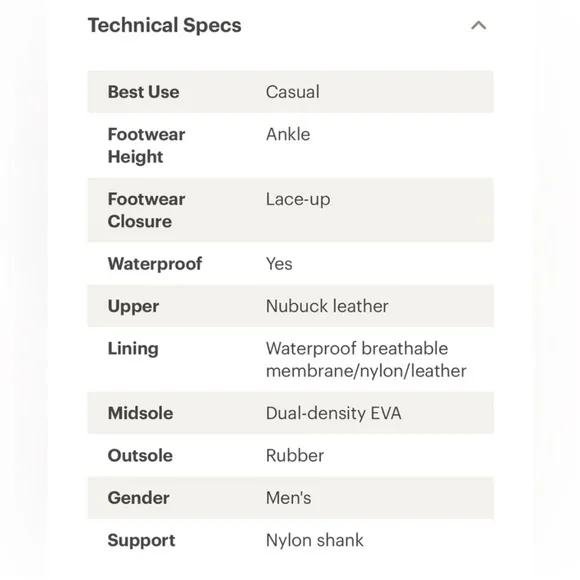Image resolution: width=580 pixels, height=580 pixels.
Task: Click the Nylon shank support value
Action: [315, 540]
